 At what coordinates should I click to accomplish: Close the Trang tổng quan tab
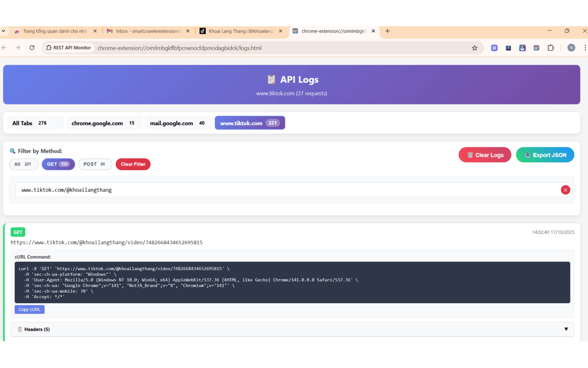95,31
